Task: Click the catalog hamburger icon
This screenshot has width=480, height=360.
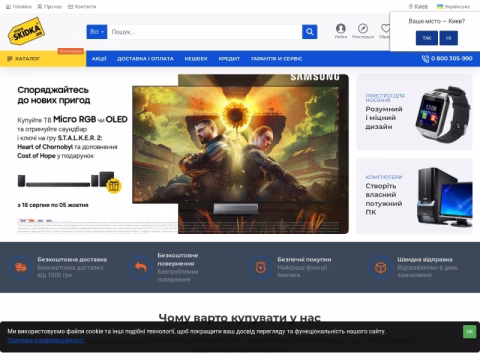Action: 10,59
